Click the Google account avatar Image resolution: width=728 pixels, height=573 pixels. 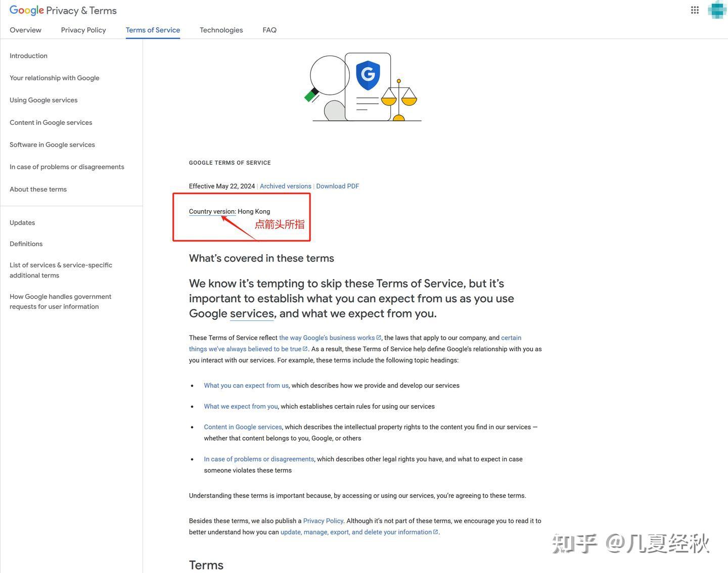(x=717, y=10)
